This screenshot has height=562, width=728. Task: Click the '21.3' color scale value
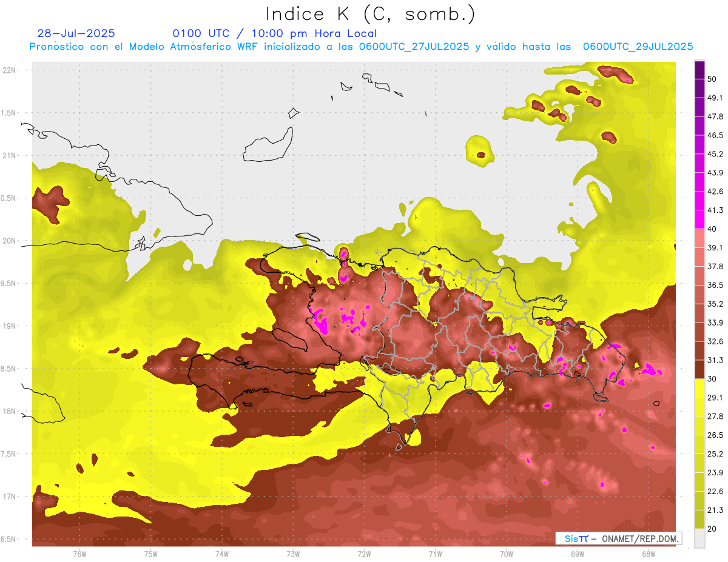tap(715, 510)
